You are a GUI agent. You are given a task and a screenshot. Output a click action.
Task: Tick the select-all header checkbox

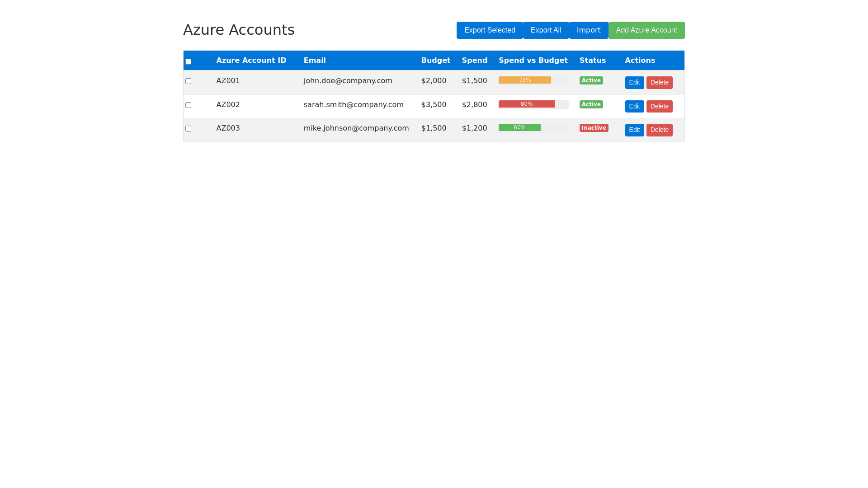pyautogui.click(x=188, y=61)
